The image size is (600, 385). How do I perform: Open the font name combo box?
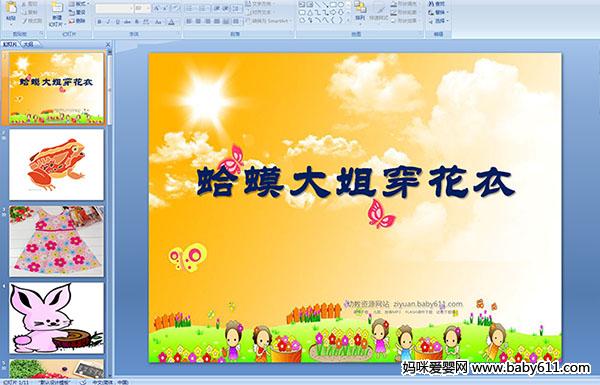coord(114,8)
